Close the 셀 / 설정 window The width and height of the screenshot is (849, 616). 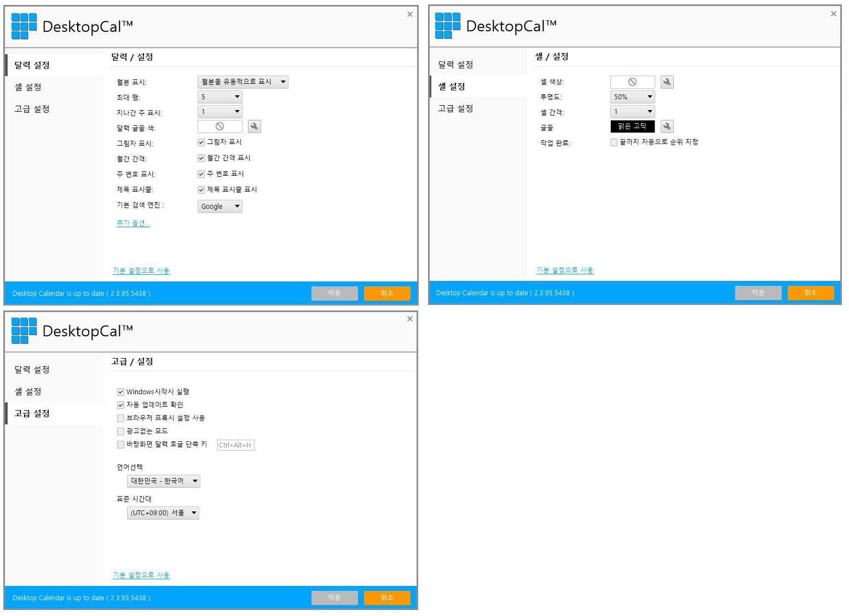pyautogui.click(x=833, y=14)
